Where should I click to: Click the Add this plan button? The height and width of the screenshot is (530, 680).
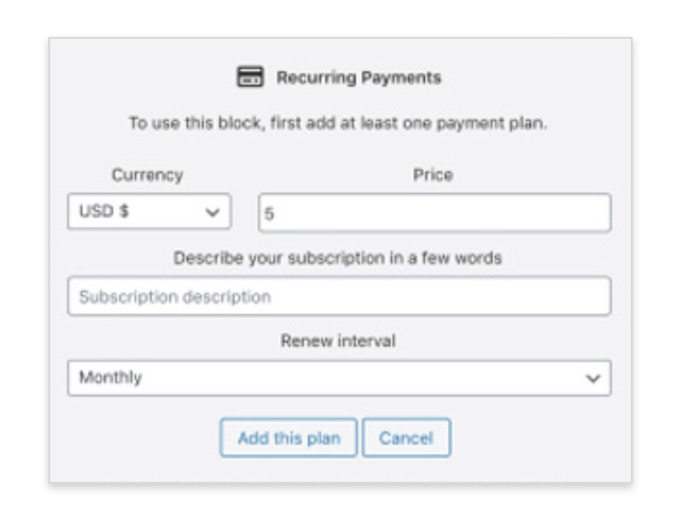pyautogui.click(x=288, y=438)
